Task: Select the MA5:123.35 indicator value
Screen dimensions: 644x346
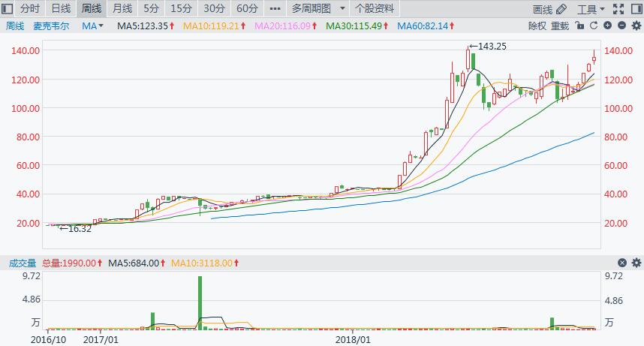Action: pos(146,26)
